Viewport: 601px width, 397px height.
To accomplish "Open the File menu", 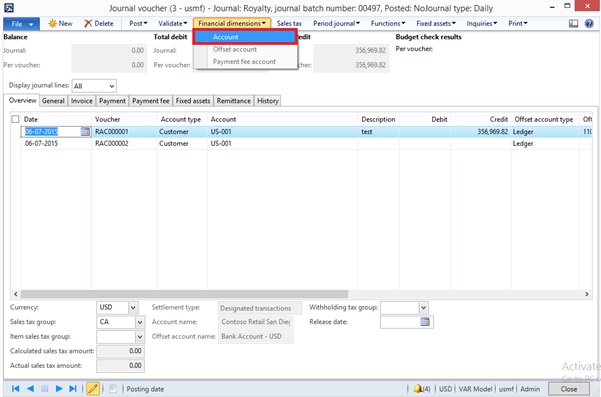I will coord(21,24).
